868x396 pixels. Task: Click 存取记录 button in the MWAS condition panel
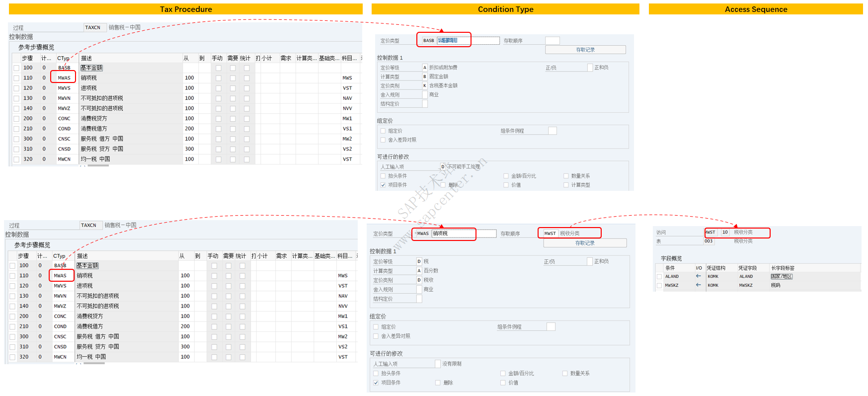pyautogui.click(x=585, y=243)
